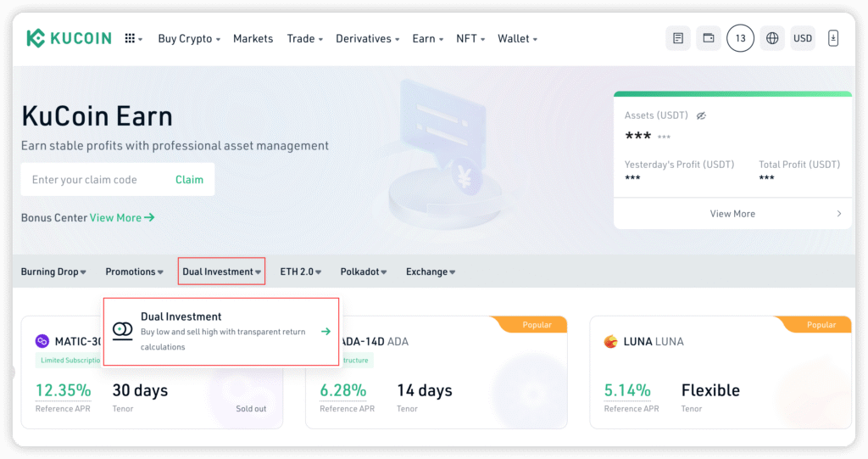The image size is (868, 459).
Task: Open the orders document icon
Action: pos(678,38)
